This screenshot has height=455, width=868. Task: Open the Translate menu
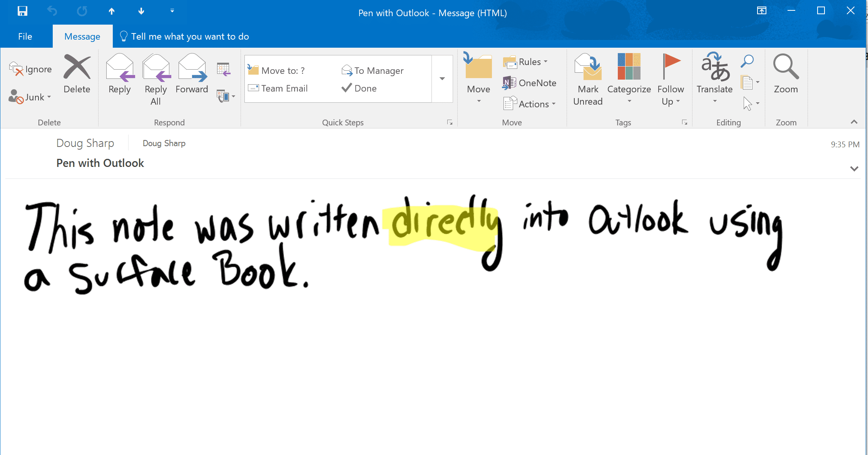714,78
